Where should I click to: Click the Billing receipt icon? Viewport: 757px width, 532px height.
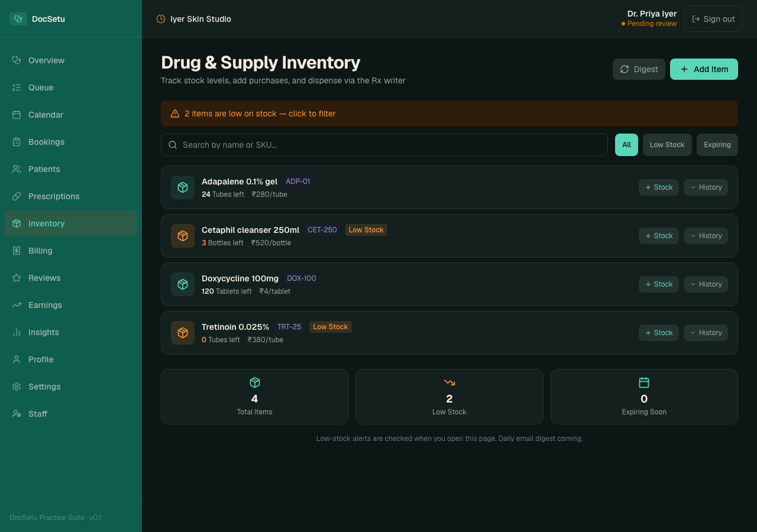(x=17, y=251)
